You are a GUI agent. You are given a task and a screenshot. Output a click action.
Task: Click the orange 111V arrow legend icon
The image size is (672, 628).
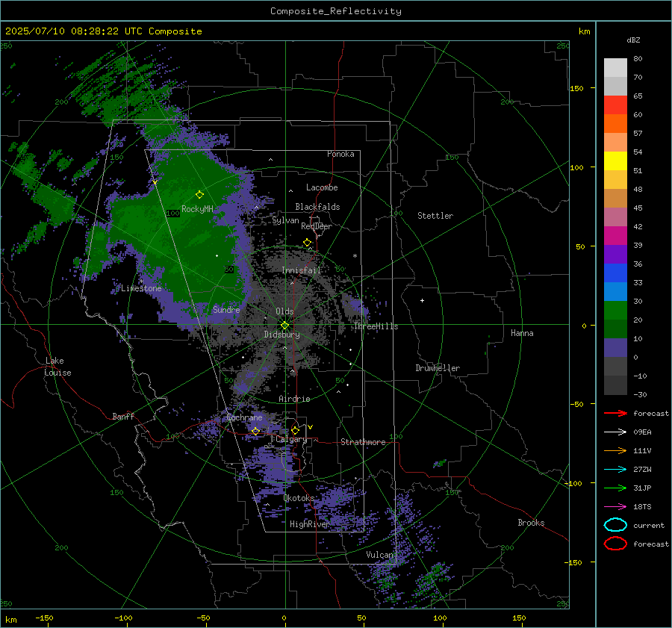point(615,450)
